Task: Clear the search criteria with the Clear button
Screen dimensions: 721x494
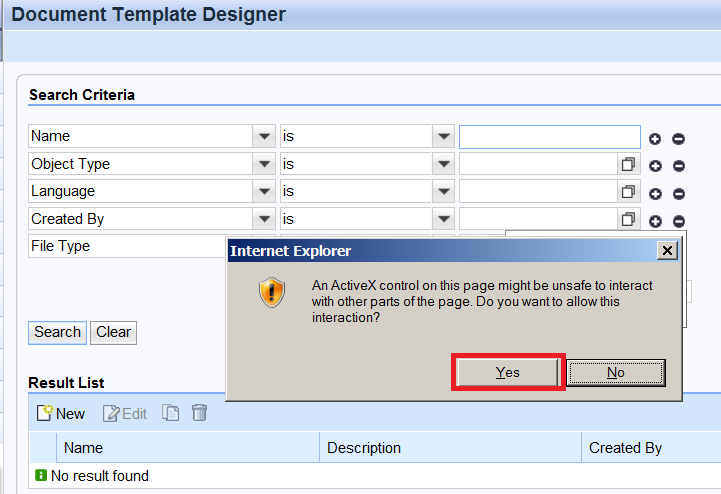Action: tap(114, 332)
